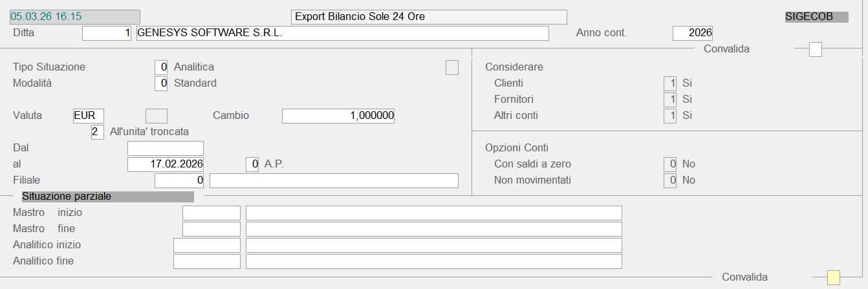868x289 pixels.
Task: Click the Ditta number field
Action: (x=107, y=33)
